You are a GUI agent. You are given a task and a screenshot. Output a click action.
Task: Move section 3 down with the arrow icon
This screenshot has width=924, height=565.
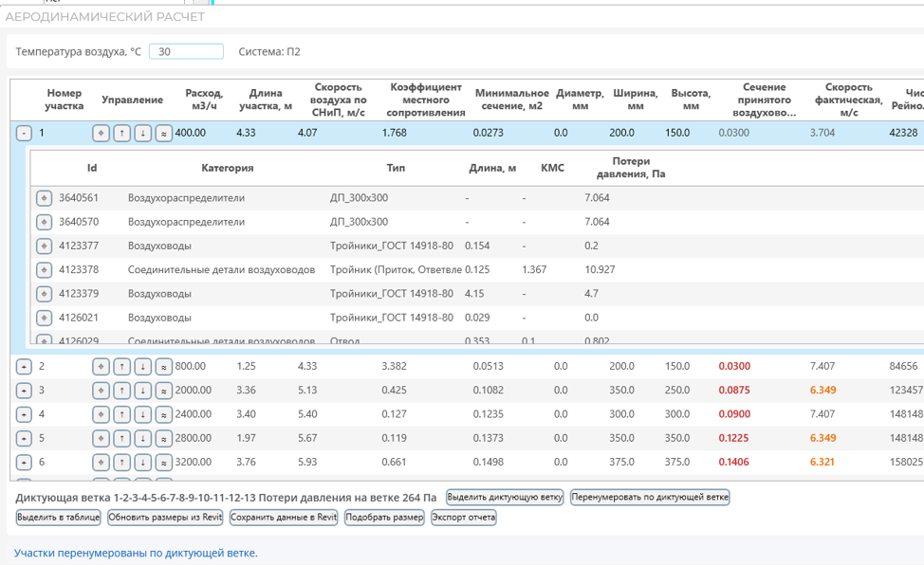[x=142, y=391]
